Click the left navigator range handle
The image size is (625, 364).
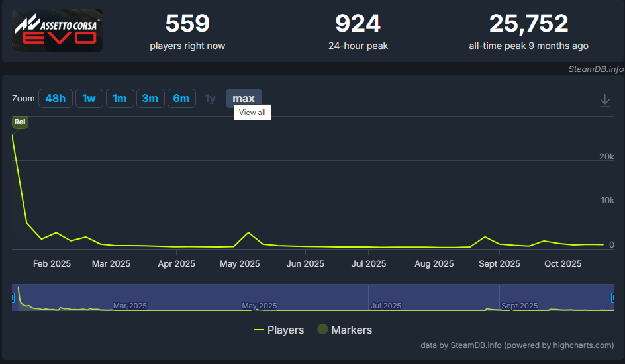pyautogui.click(x=13, y=298)
